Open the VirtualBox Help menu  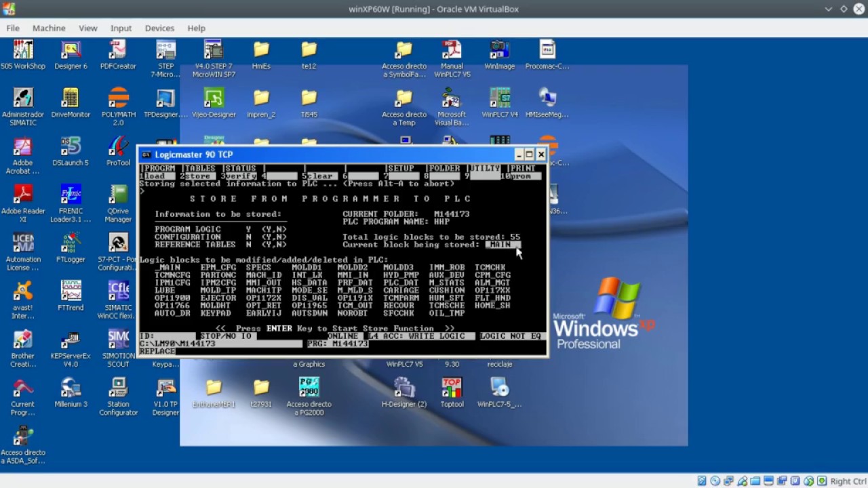click(x=197, y=28)
